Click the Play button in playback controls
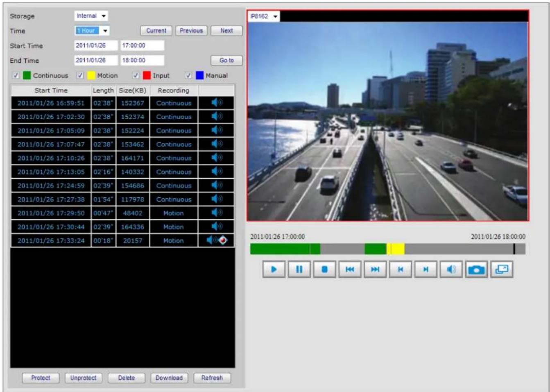Image resolution: width=550 pixels, height=392 pixels. 274,270
